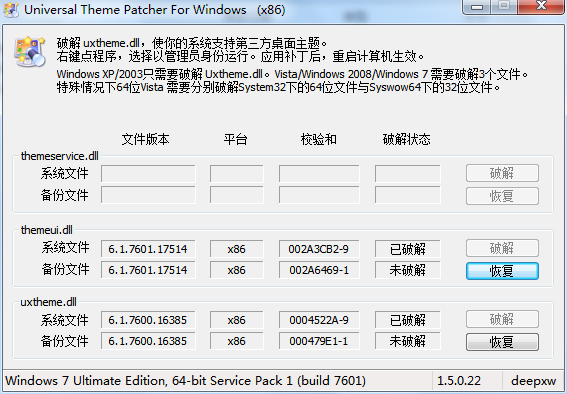The image size is (567, 394).
Task: Click checksum field 0004522A-9
Action: pos(319,320)
